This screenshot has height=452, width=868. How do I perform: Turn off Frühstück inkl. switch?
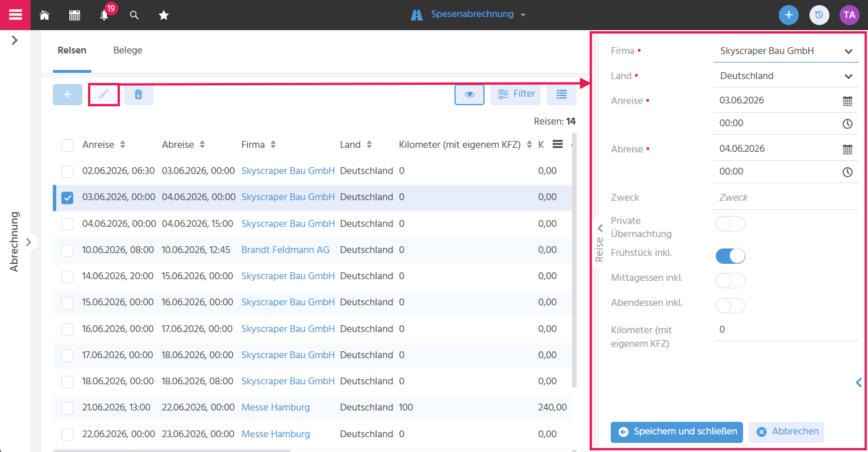click(730, 256)
